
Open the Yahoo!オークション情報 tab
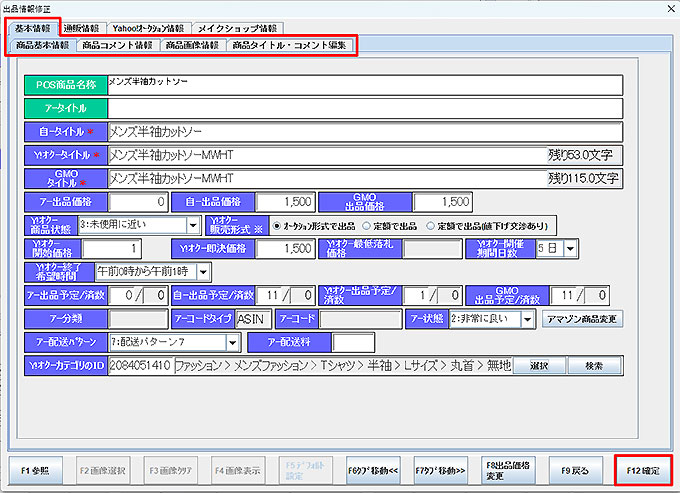148,27
